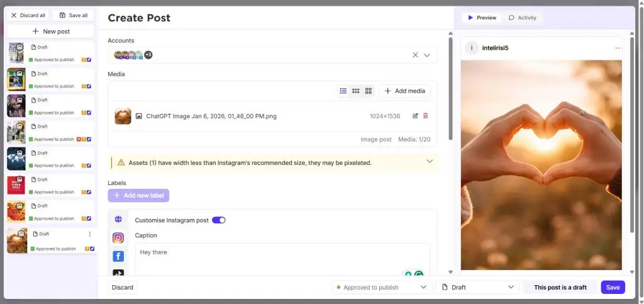Click the ChatGPT Image file name
Image resolution: width=644 pixels, height=304 pixels.
211,116
